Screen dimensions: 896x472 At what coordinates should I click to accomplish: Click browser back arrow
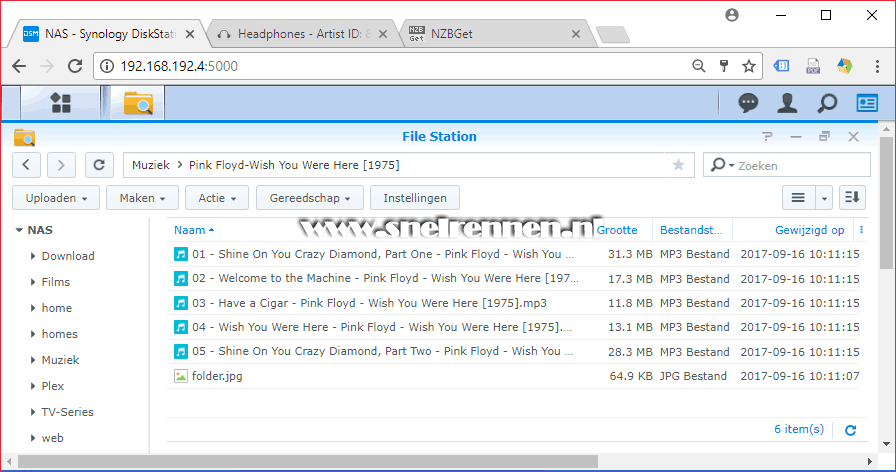(x=19, y=66)
